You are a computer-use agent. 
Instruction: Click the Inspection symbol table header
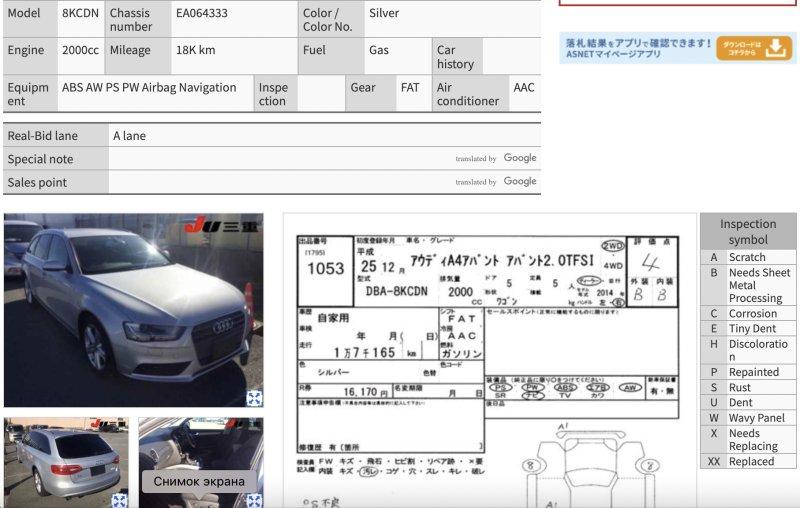[747, 231]
